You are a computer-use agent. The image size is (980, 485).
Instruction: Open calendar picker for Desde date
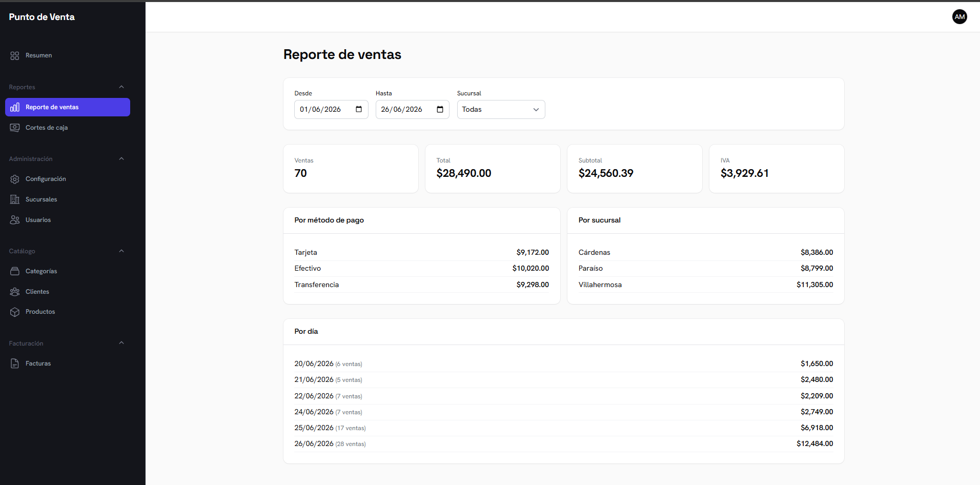pyautogui.click(x=359, y=109)
